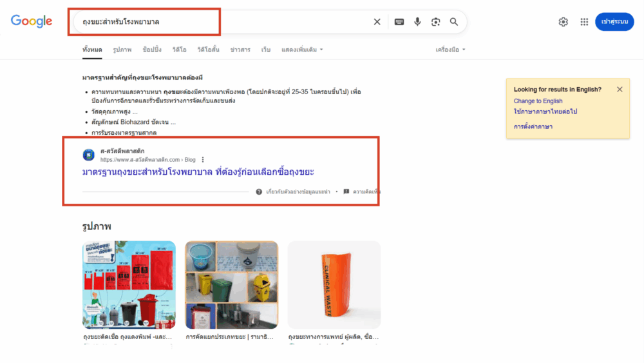
Task: Open the ข่าวสาร news tab
Action: click(240, 50)
